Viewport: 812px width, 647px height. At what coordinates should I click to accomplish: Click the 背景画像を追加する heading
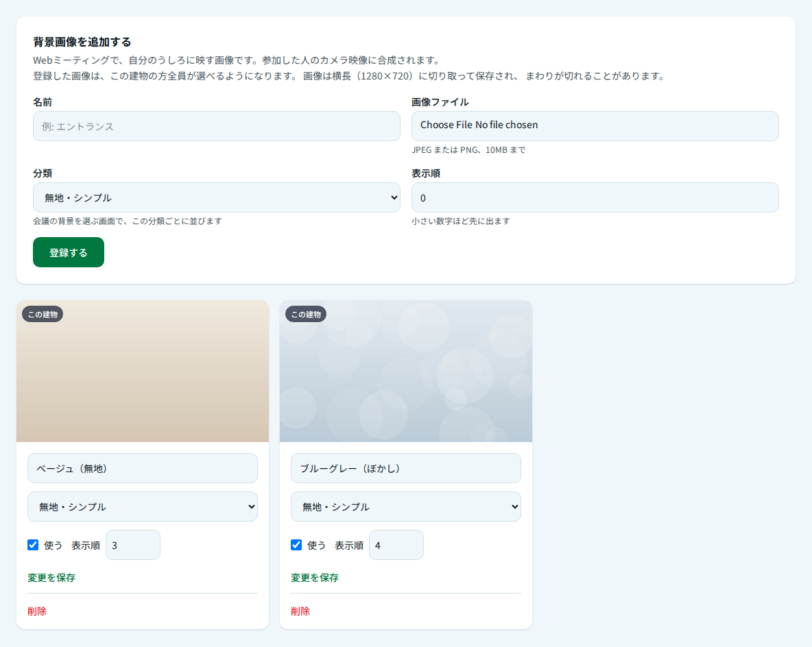tap(82, 42)
